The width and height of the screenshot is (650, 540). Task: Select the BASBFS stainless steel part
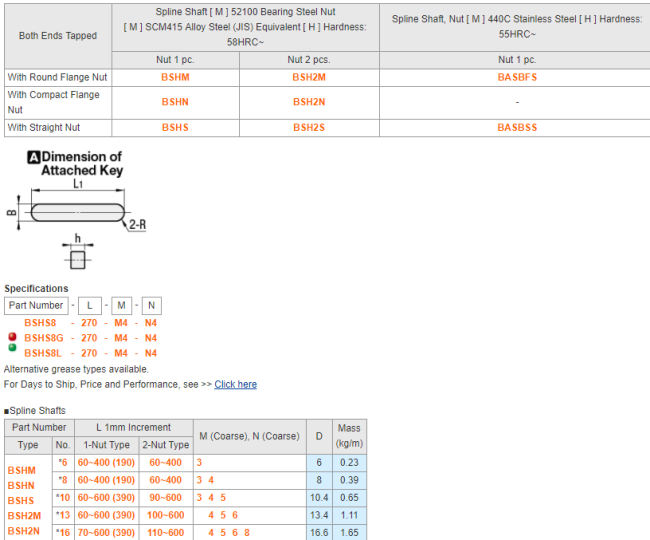coord(516,76)
